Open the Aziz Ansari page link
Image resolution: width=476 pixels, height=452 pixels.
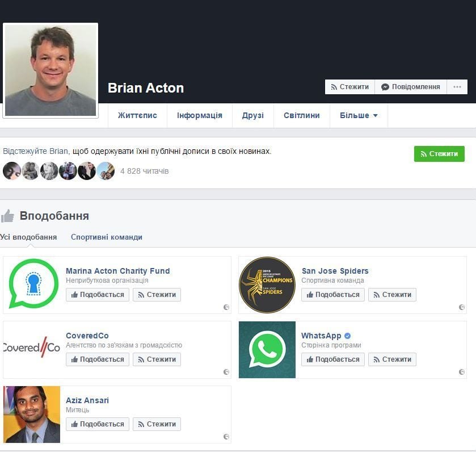coord(87,400)
